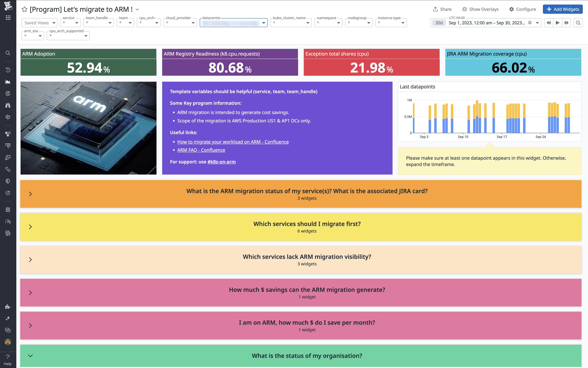Select the bug-shaped Error Tracking icon
The width and height of the screenshot is (588, 368).
point(8,209)
